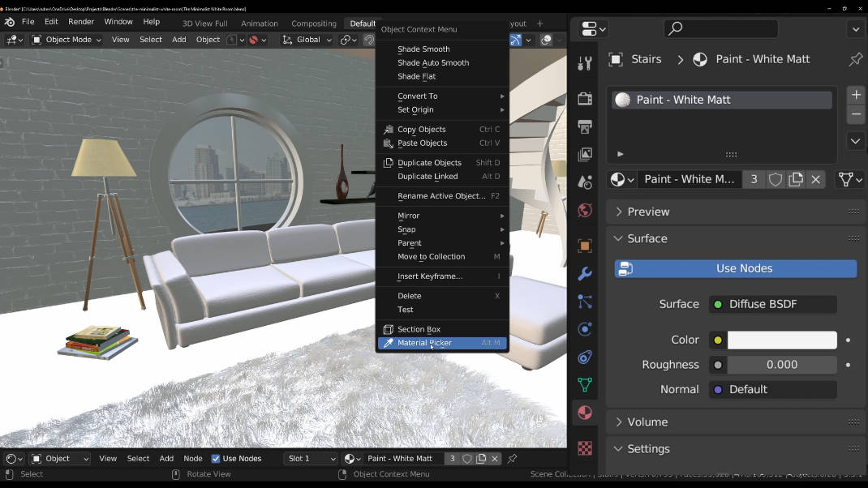Image resolution: width=868 pixels, height=488 pixels.
Task: Click the pin icon next to Paint - White Matt
Action: coord(855,58)
